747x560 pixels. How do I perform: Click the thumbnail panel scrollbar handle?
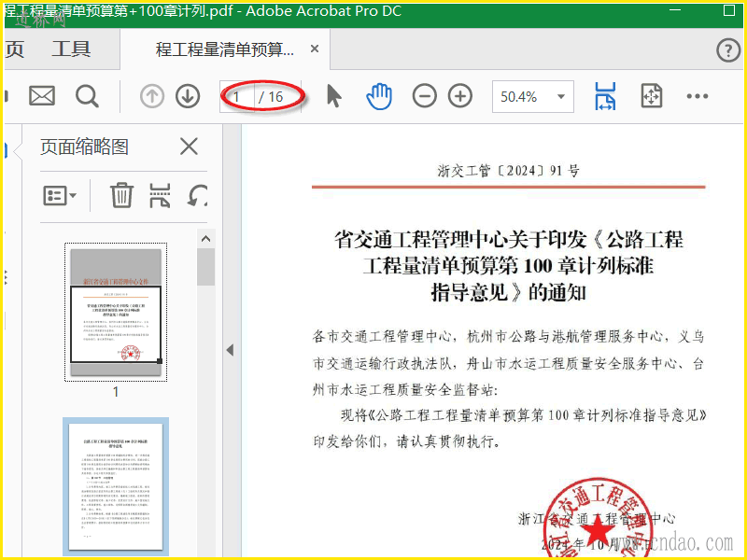tap(205, 267)
